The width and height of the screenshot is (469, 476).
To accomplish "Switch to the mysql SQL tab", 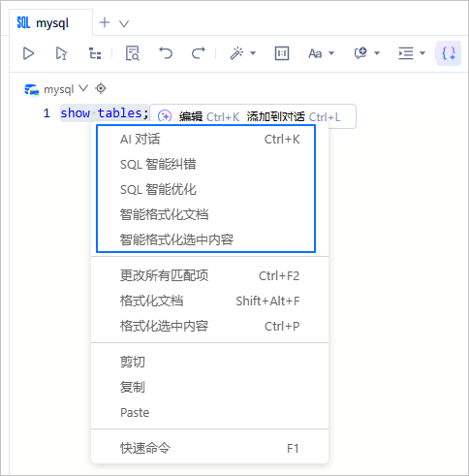I will point(43,23).
